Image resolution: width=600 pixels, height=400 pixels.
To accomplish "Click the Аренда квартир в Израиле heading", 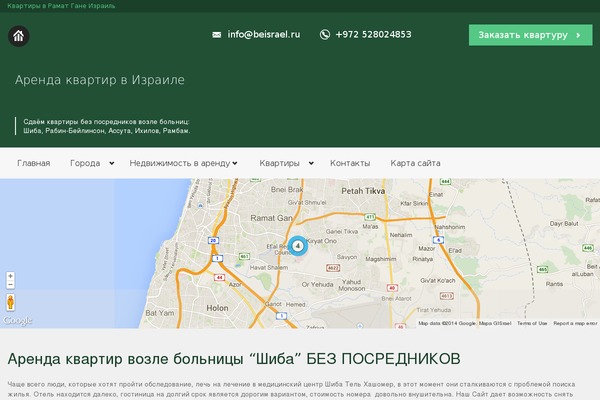I will pos(100,80).
